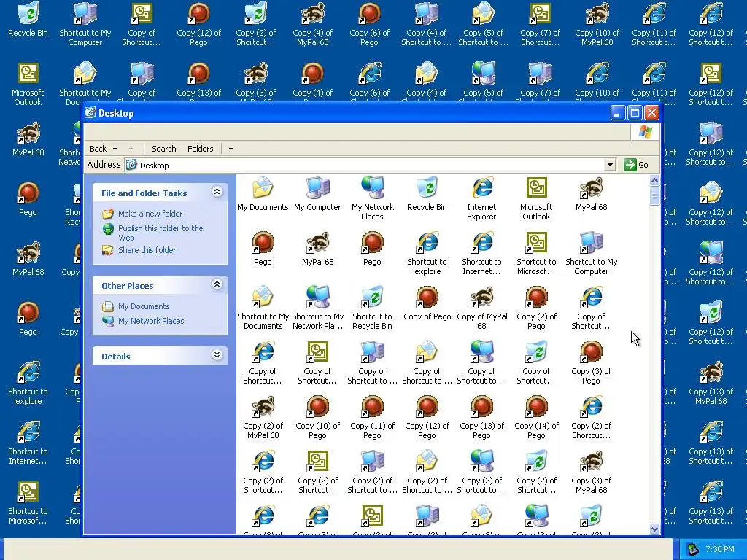
Task: Select Recycle Bin icon inside Desktop window
Action: 427,194
